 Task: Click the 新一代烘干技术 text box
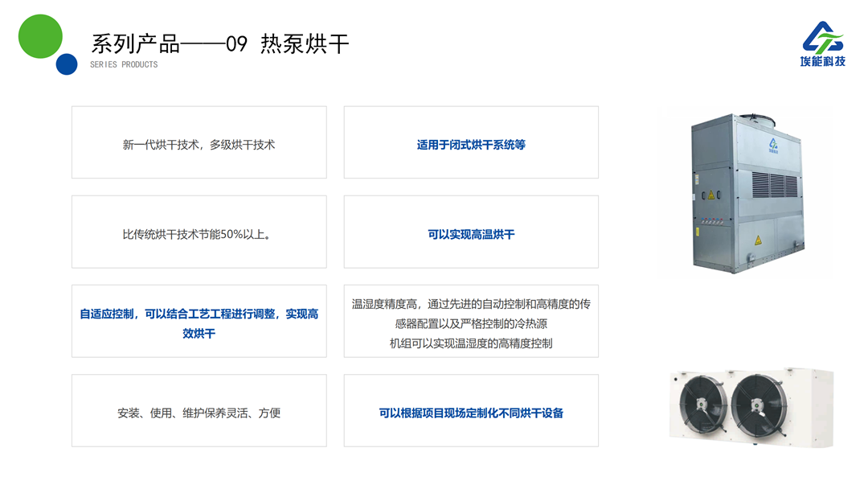[x=199, y=145]
